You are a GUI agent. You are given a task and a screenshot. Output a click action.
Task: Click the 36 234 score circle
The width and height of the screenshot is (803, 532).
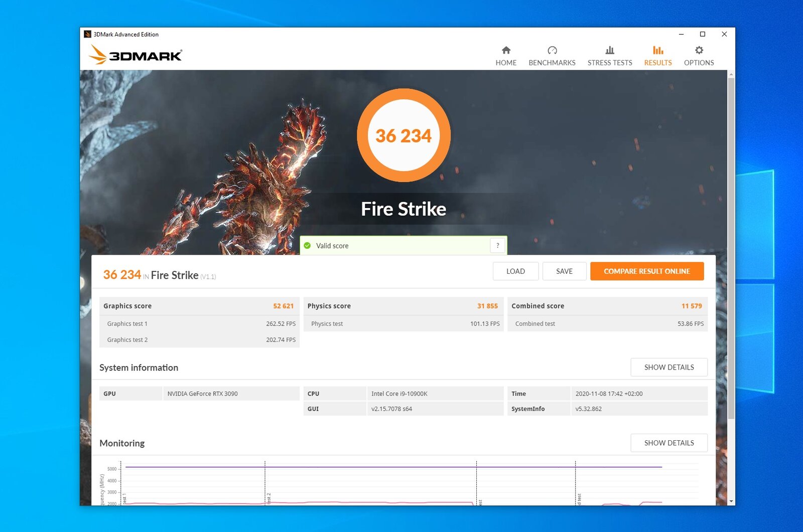404,135
